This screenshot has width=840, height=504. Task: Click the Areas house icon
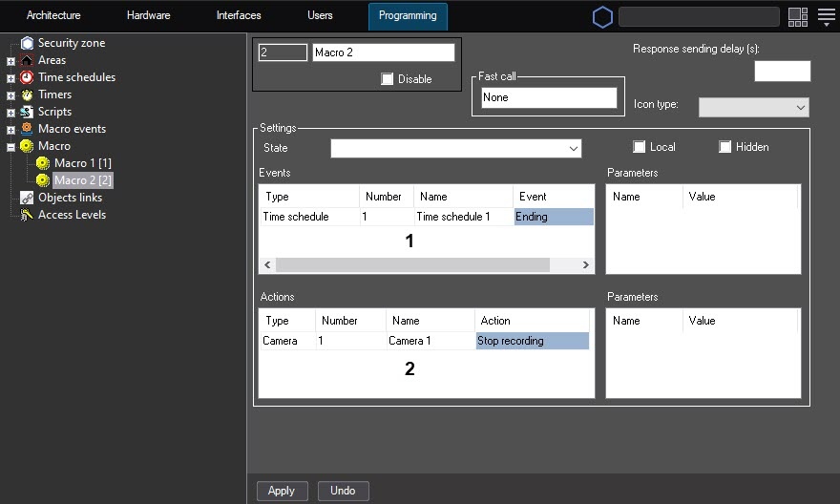coord(27,60)
